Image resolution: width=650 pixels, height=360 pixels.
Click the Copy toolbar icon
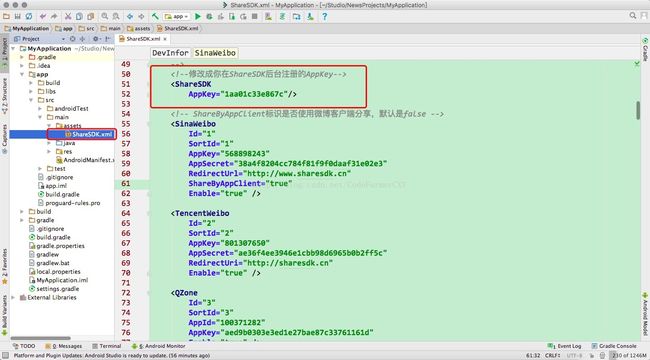(x=79, y=17)
